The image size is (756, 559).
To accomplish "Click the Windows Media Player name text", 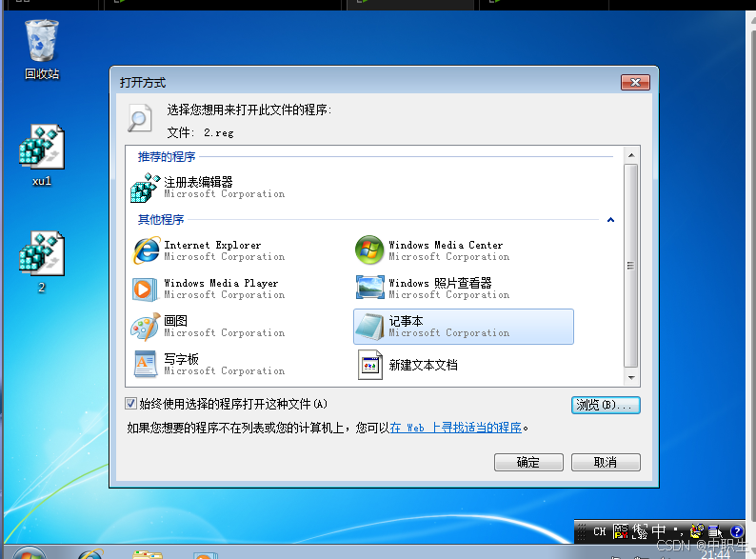I will (221, 283).
